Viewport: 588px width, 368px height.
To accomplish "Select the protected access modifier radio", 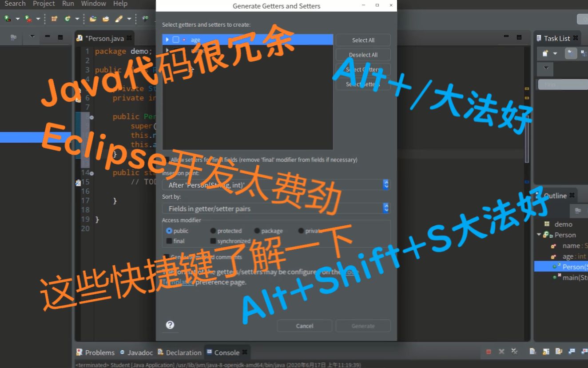I will coord(213,231).
